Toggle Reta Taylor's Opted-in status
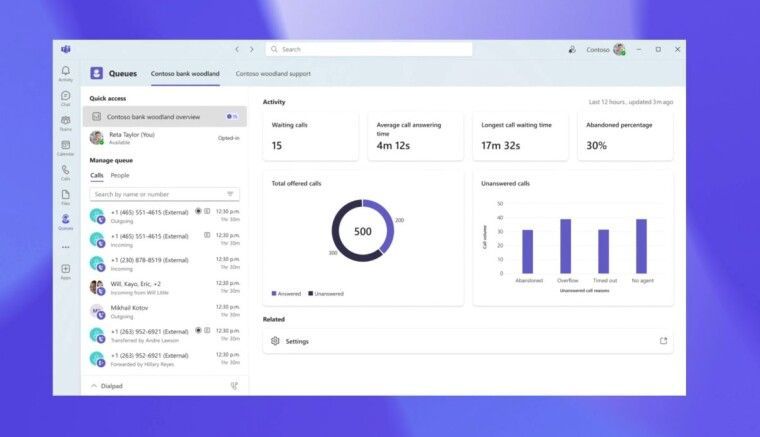This screenshot has height=437, width=760. (228, 138)
